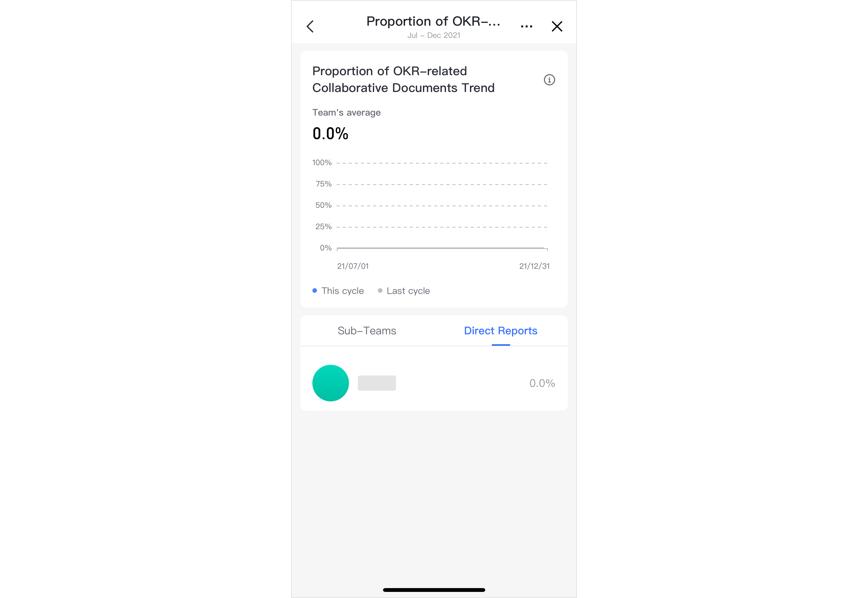Tap the green avatar in Direct Reports list
868x598 pixels.
pyautogui.click(x=331, y=383)
